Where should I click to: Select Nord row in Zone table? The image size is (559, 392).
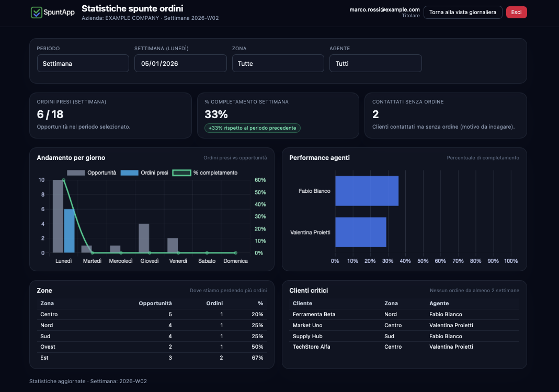152,325
